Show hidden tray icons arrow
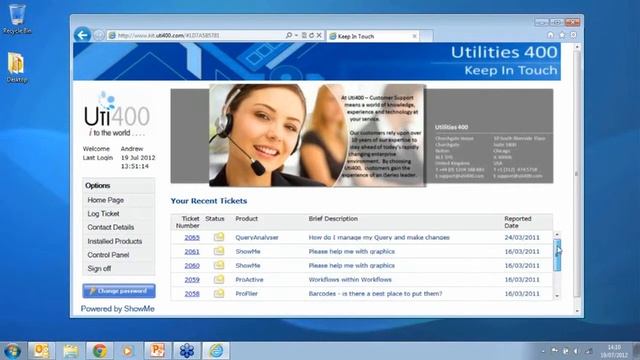 pos(543,351)
